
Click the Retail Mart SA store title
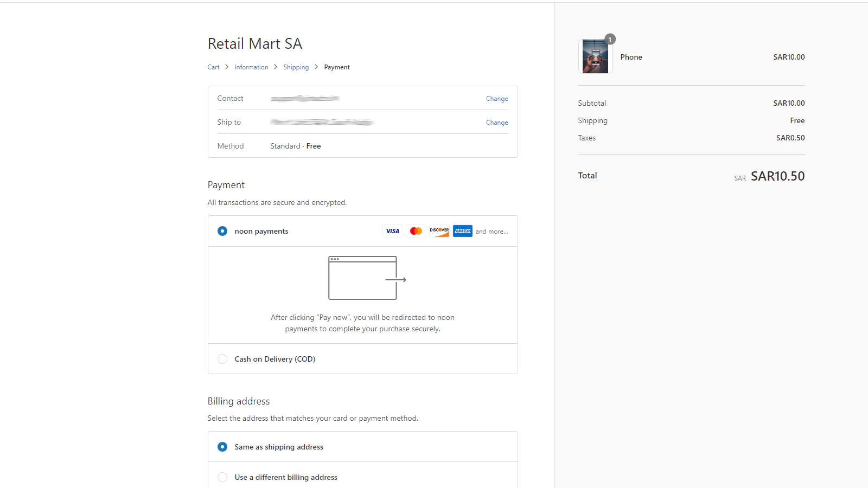coord(255,43)
